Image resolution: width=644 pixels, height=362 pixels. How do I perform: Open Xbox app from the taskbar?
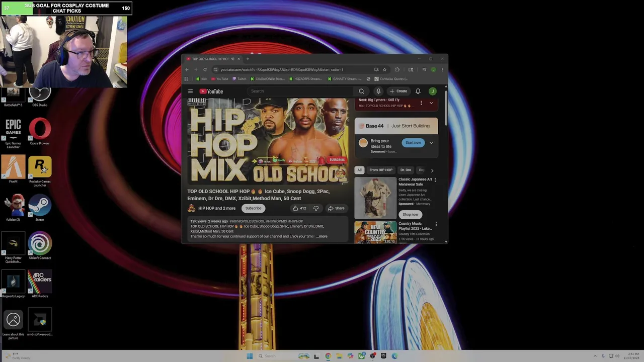coord(362,356)
